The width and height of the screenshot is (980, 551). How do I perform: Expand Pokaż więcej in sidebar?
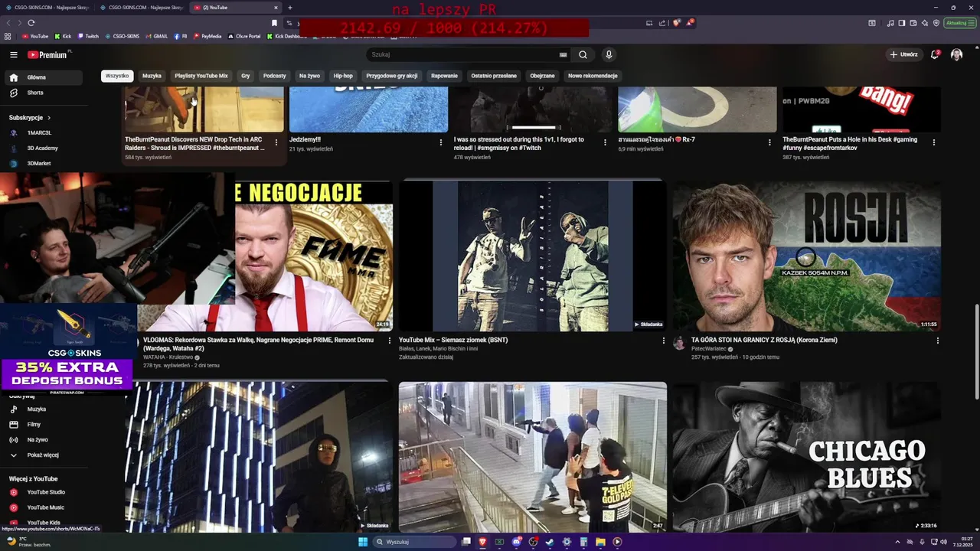(x=43, y=455)
